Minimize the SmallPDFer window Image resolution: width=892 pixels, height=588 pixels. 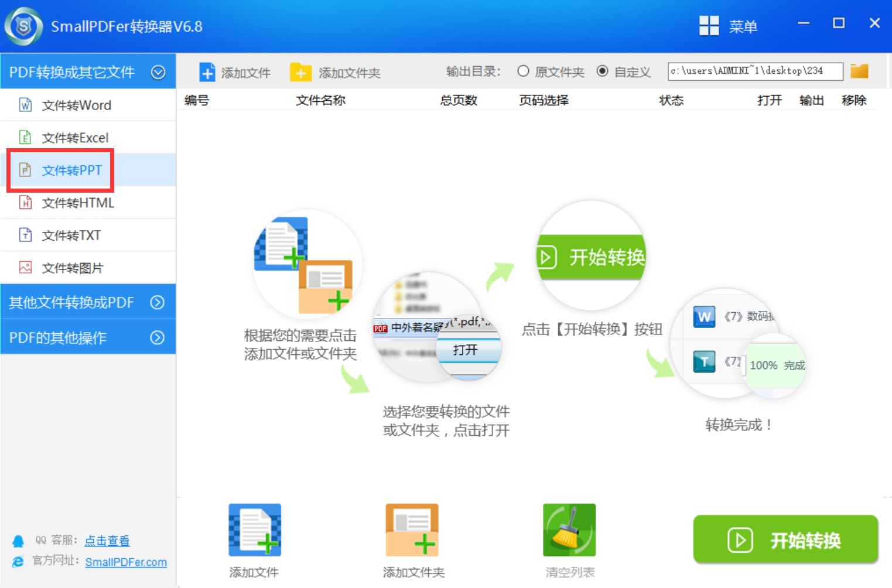pyautogui.click(x=804, y=23)
